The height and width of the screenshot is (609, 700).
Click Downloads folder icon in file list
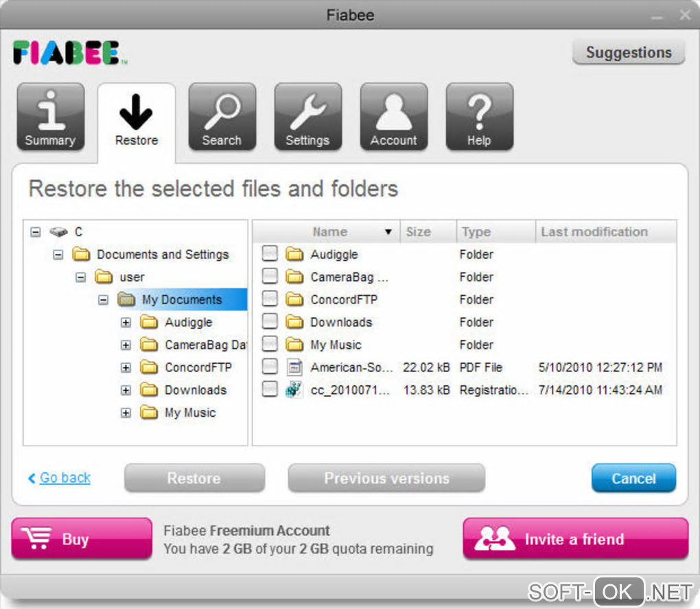point(294,322)
